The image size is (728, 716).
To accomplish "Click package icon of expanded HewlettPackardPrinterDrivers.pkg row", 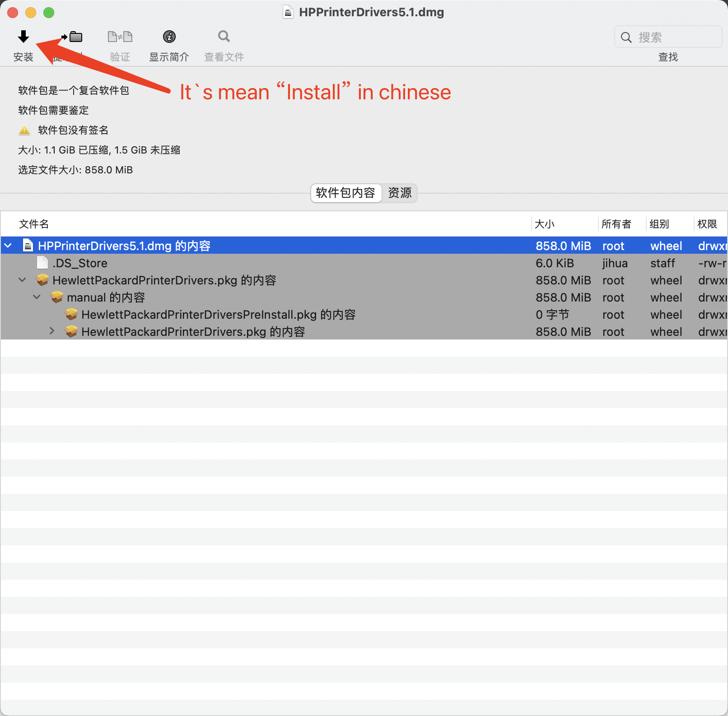I will [42, 280].
